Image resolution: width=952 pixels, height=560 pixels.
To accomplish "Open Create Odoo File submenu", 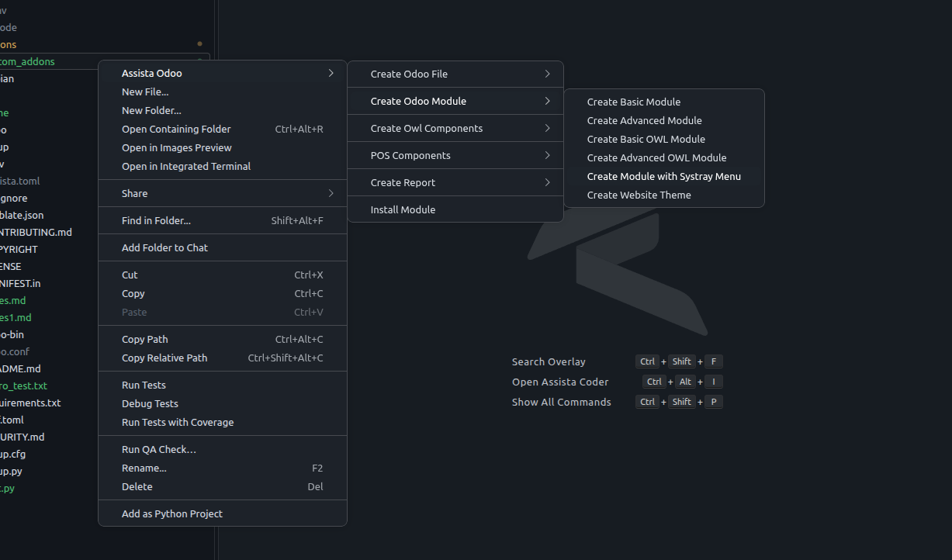I will (455, 74).
